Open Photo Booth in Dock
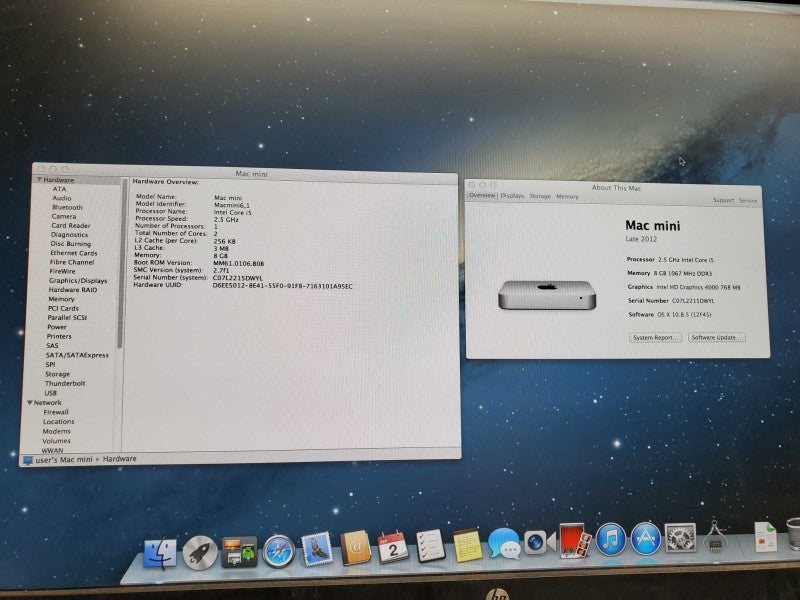This screenshot has height=600, width=800. (575, 540)
